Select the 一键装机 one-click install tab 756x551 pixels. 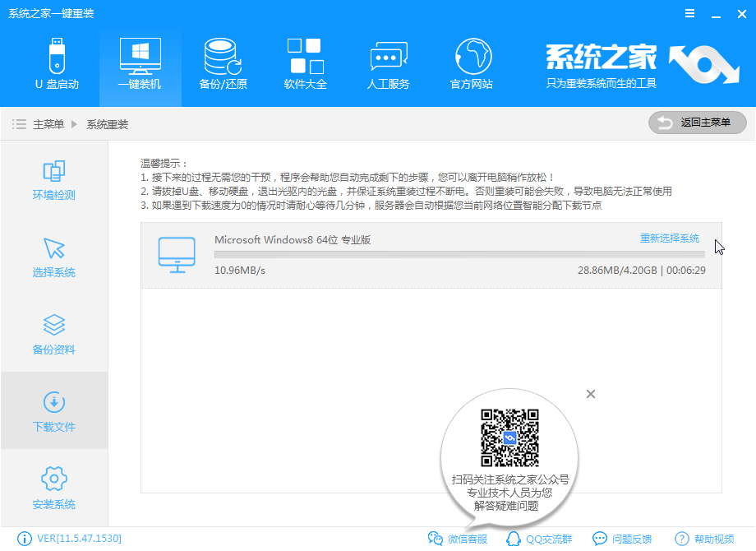pos(140,64)
